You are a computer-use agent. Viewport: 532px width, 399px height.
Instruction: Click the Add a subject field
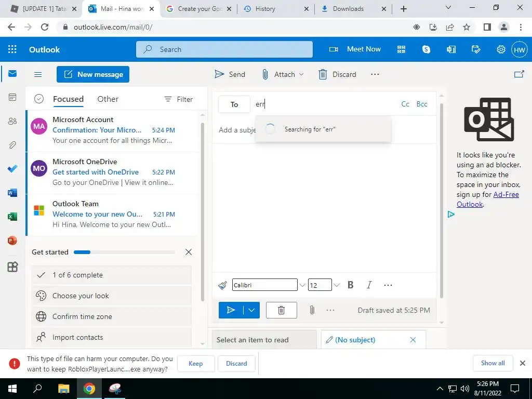(x=237, y=130)
